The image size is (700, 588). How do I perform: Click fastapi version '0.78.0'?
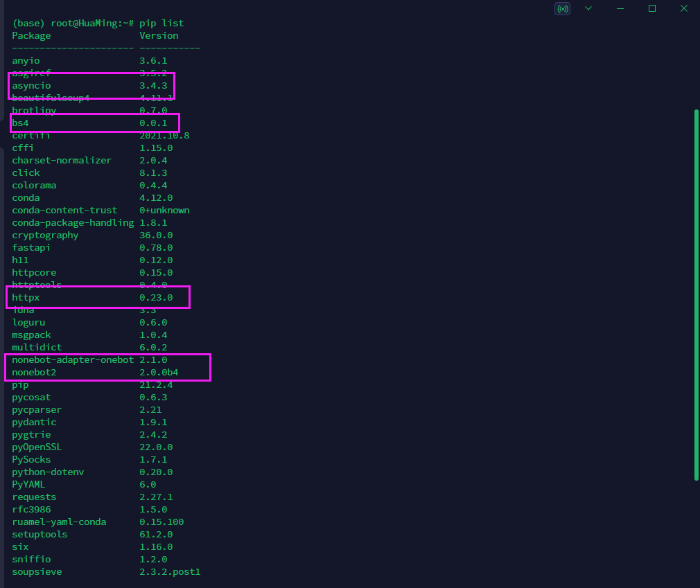coord(156,248)
